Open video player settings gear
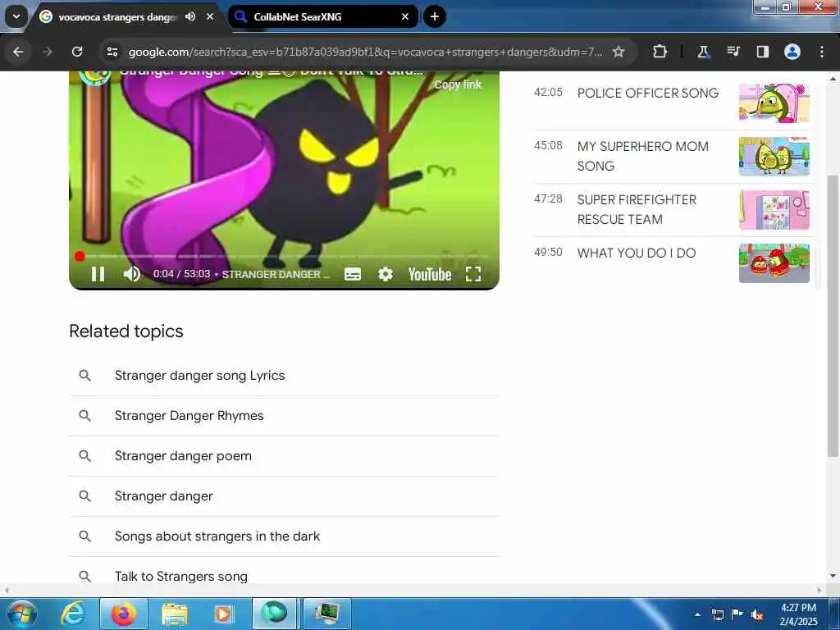The image size is (840, 630). click(x=386, y=274)
